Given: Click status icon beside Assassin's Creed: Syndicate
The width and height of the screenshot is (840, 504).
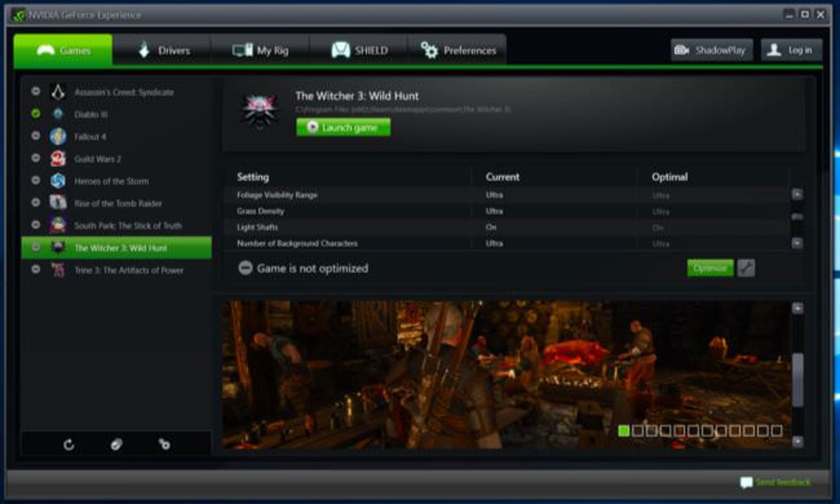Looking at the screenshot, I should pos(36,91).
